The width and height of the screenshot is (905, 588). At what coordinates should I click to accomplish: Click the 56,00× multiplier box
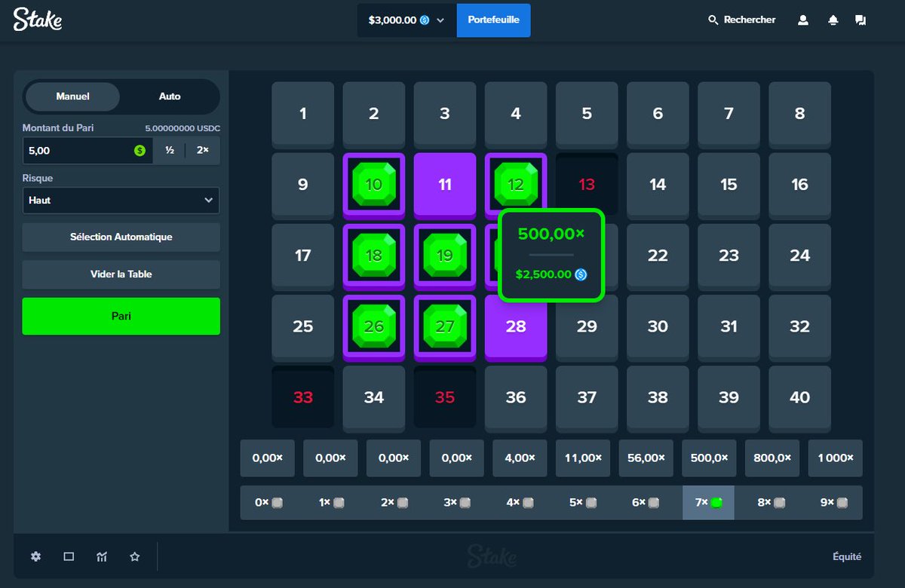(646, 458)
